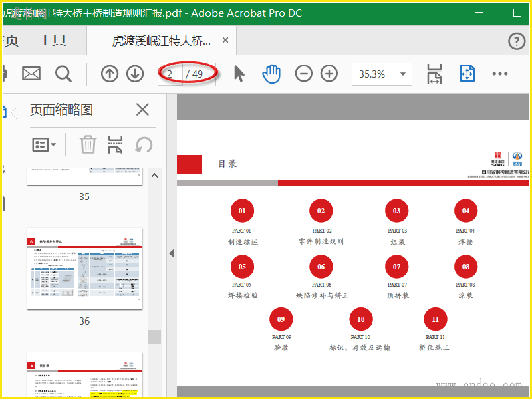Activate the hand pan tool

271,74
